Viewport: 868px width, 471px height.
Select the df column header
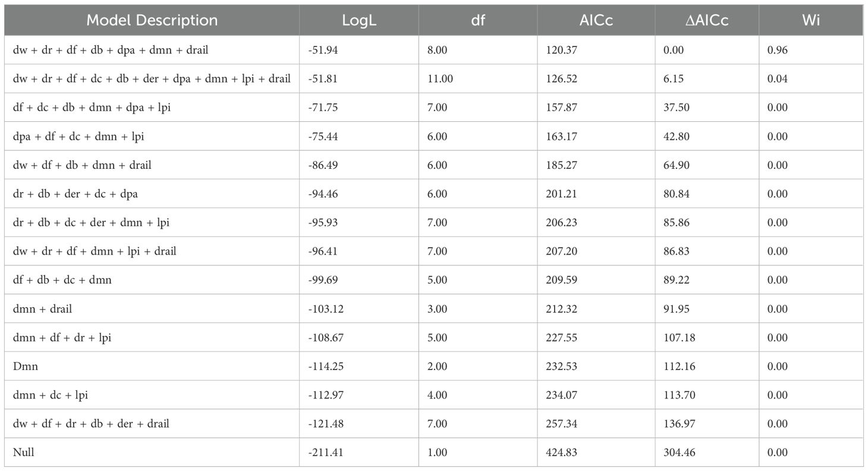click(478, 20)
